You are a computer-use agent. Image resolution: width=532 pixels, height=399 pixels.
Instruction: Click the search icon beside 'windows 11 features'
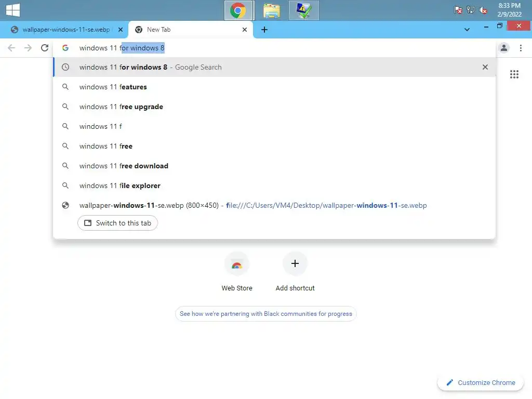(65, 87)
